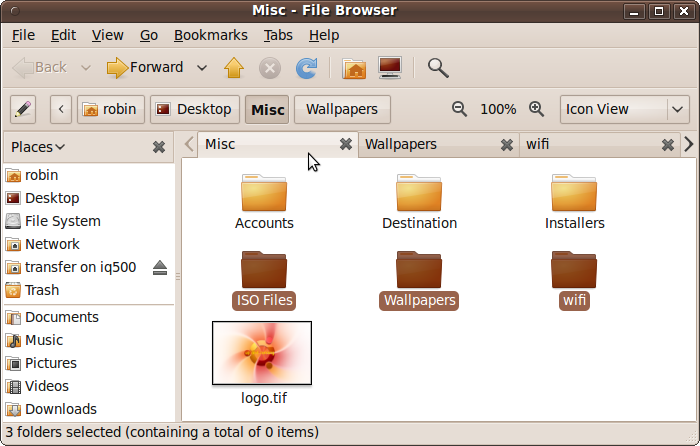Close the Wallpapers tab
This screenshot has height=446, width=700.
507,145
